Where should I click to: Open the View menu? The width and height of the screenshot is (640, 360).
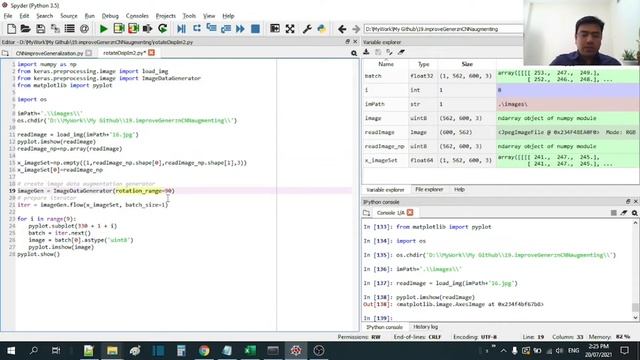(209, 16)
